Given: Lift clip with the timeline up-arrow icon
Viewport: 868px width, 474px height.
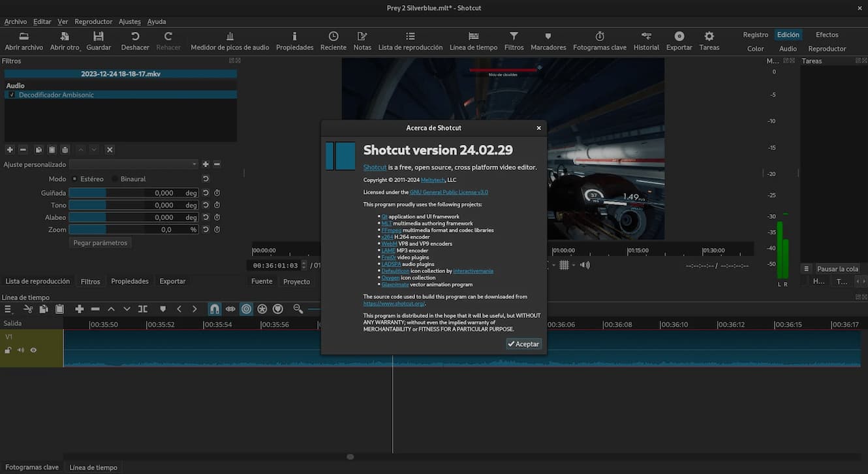Looking at the screenshot, I should (111, 309).
